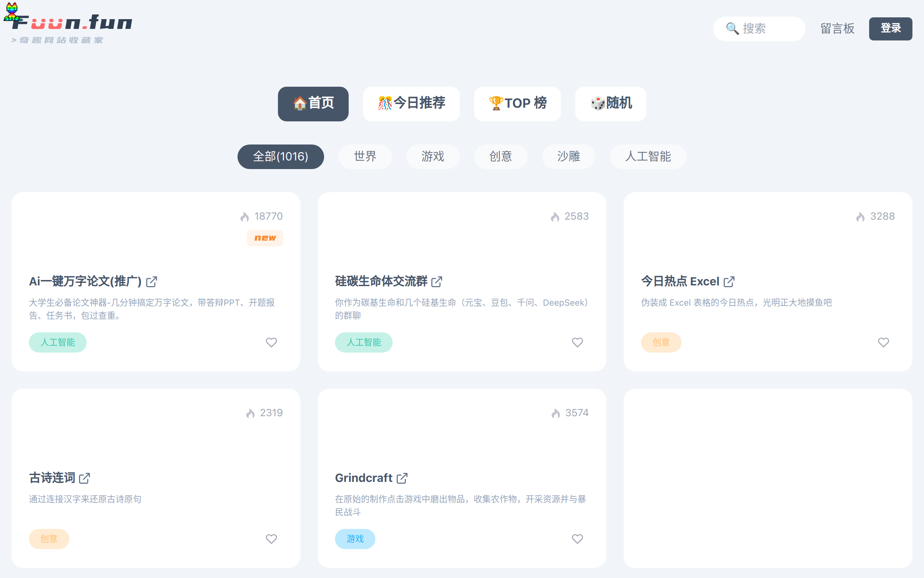
Task: Click flame icon beside 3574
Action: pos(556,413)
